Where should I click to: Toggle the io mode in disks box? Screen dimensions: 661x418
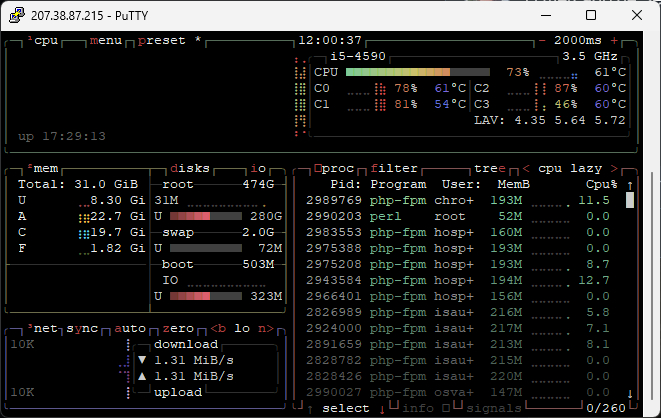click(258, 169)
